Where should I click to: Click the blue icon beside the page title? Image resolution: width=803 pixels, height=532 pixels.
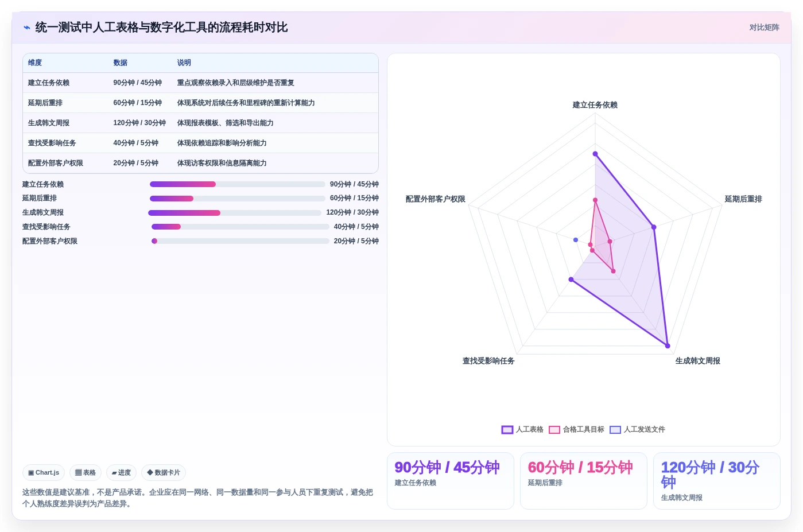point(26,28)
